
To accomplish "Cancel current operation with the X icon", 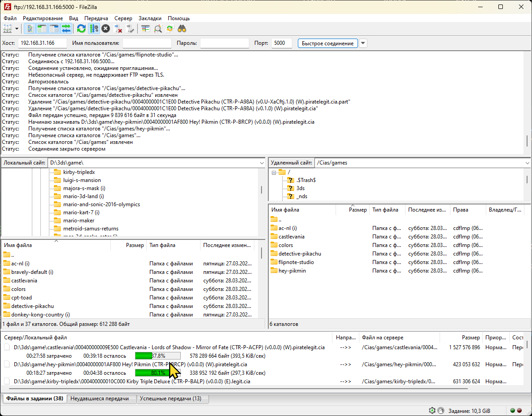I will point(105,29).
